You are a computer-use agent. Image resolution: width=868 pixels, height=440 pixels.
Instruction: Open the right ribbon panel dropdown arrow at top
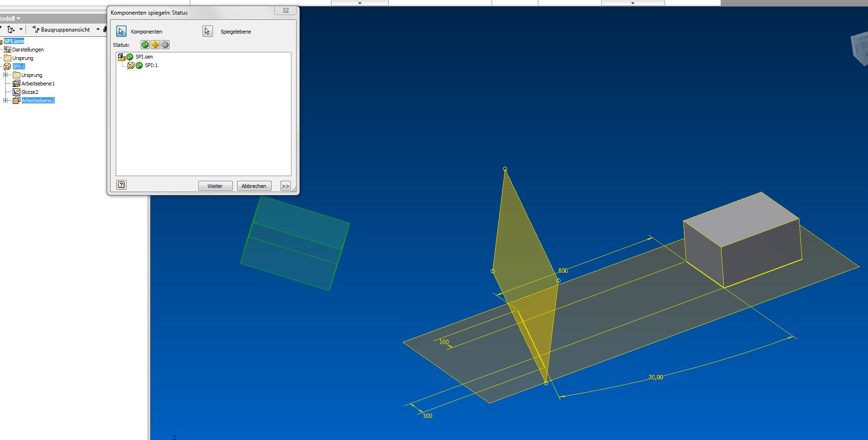(x=633, y=3)
